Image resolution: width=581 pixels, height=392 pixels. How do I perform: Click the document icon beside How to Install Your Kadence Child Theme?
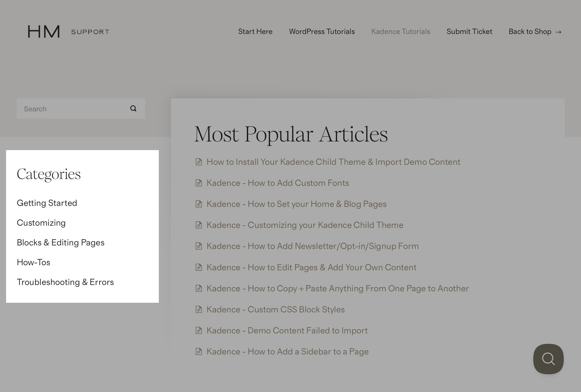point(199,162)
